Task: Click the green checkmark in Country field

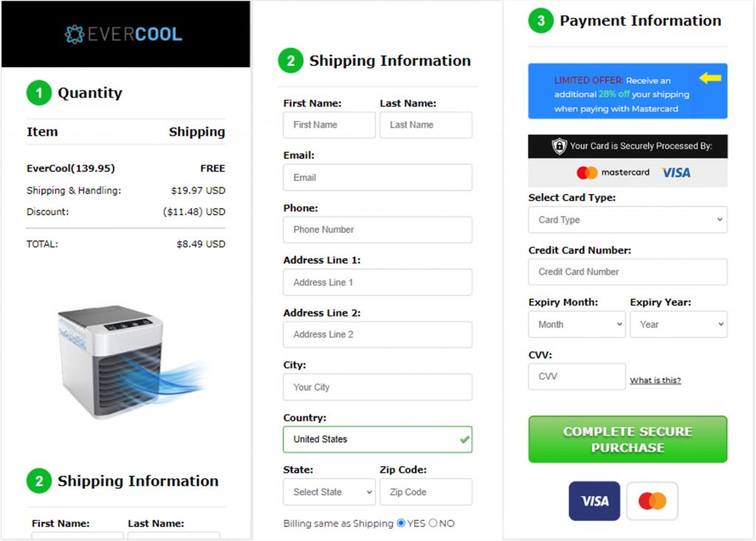Action: [x=464, y=439]
